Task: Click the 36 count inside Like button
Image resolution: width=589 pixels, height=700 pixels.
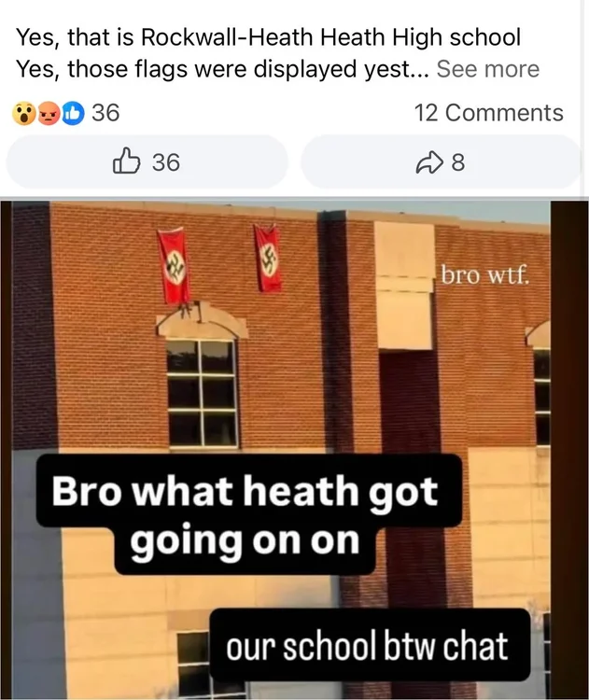Action: pyautogui.click(x=166, y=162)
